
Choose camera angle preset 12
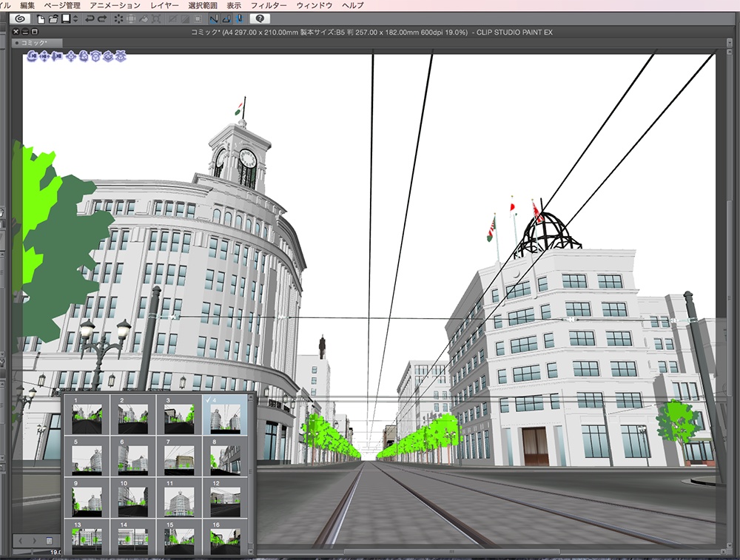(x=226, y=498)
